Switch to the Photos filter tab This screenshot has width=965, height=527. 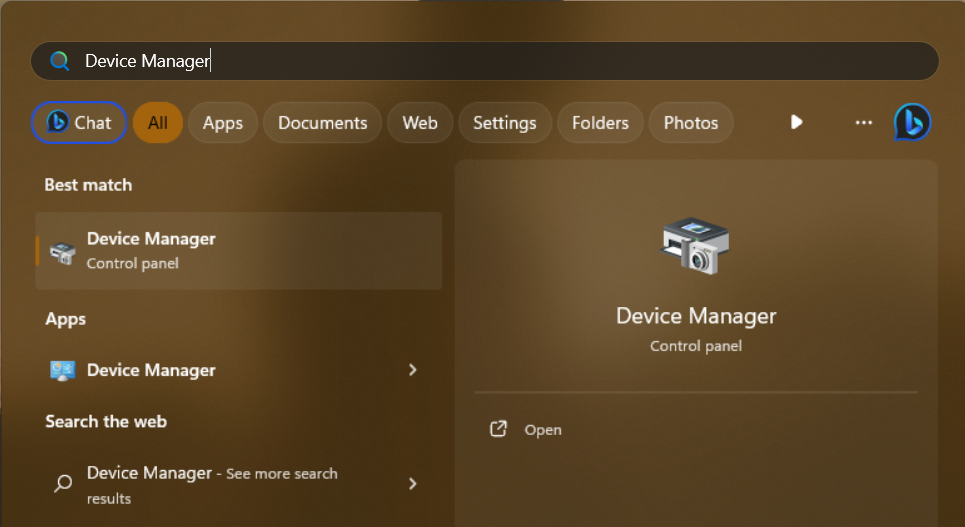(691, 123)
